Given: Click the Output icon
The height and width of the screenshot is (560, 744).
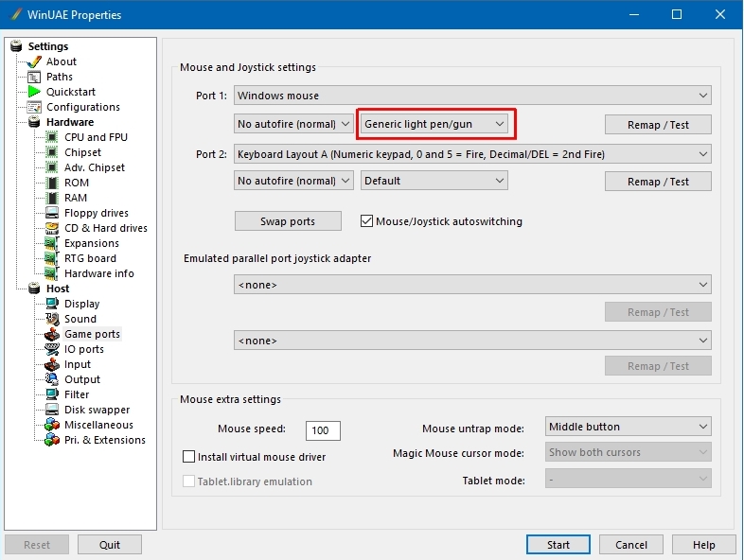Looking at the screenshot, I should tap(52, 379).
